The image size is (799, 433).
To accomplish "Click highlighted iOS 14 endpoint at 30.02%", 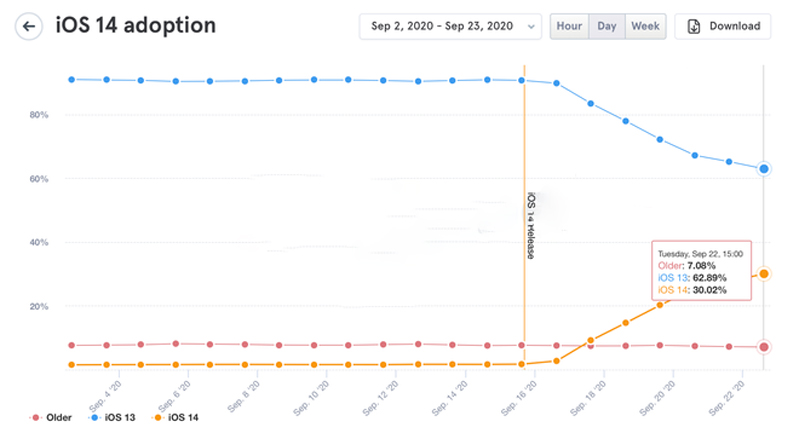I will 764,273.
